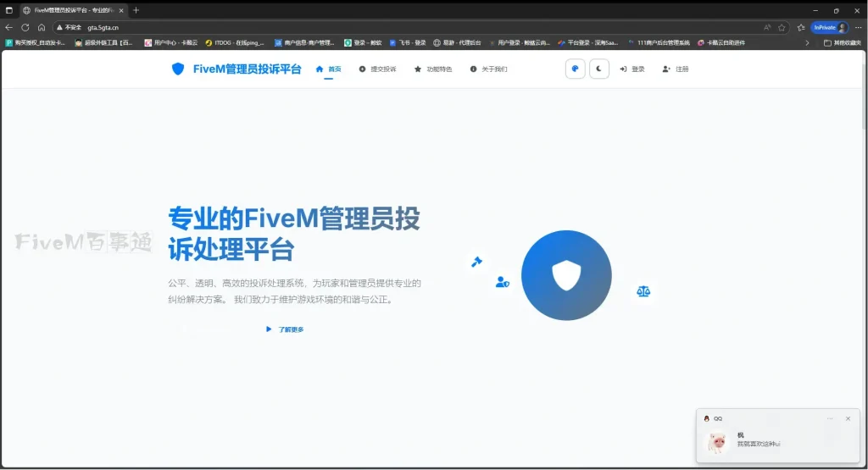Open the 功能特色 navigation item

pyautogui.click(x=433, y=69)
